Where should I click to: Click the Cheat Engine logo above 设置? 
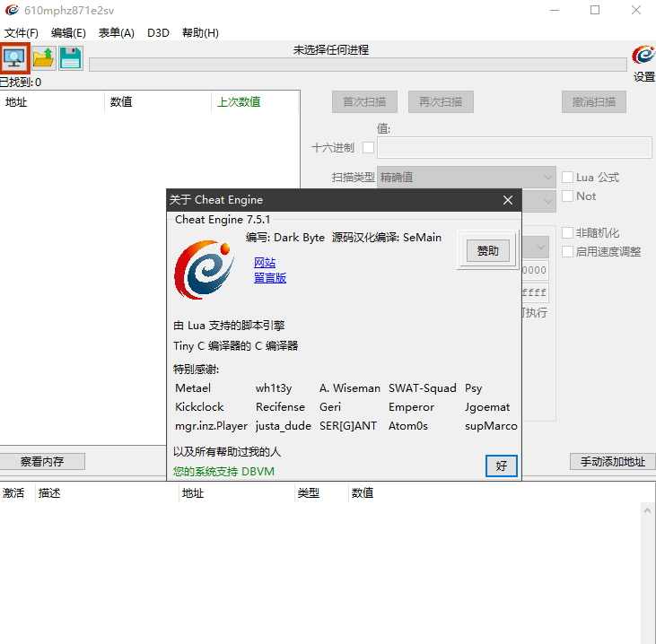coord(643,56)
